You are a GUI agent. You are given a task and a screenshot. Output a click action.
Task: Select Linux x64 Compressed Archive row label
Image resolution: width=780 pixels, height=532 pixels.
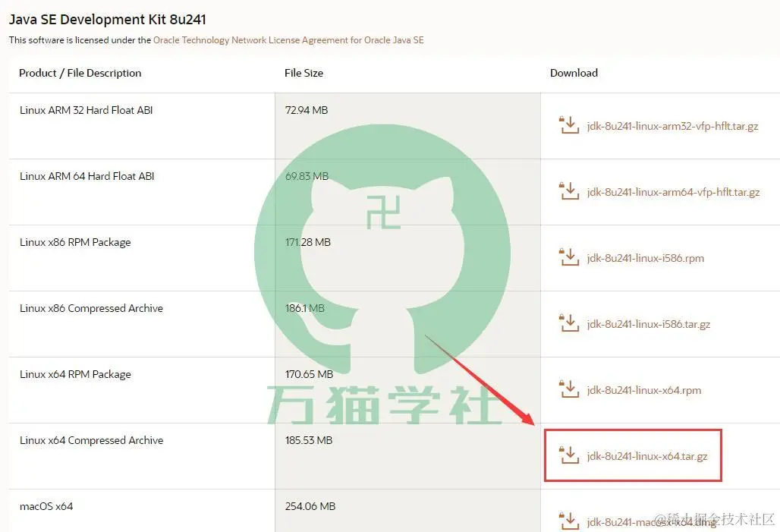[92, 440]
